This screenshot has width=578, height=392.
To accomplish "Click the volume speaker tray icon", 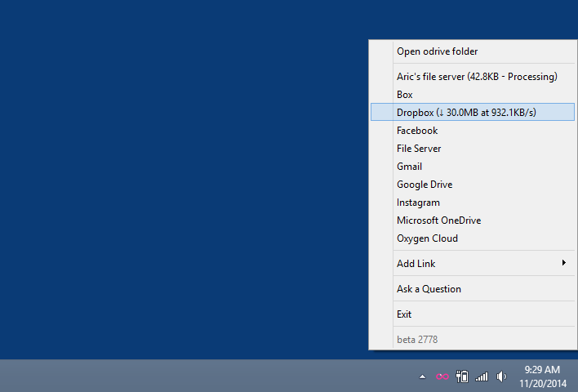I will 501,376.
